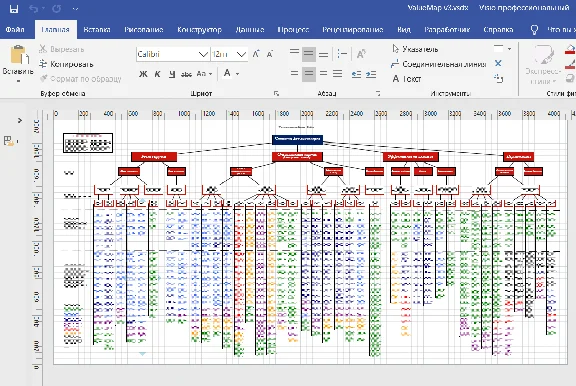Click the rectangle shape tool icon
Screen dimensions: 576x386
point(498,48)
